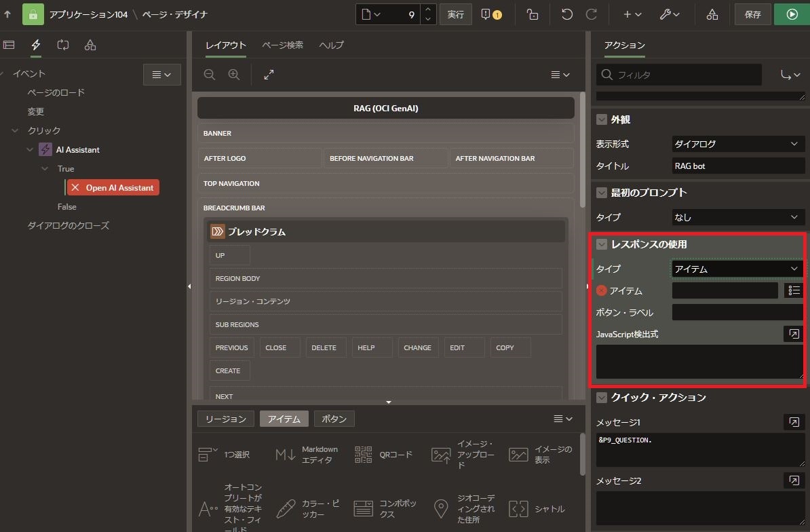Select ダイアログのクローズ event
This screenshot has height=532, width=810.
pyautogui.click(x=69, y=226)
